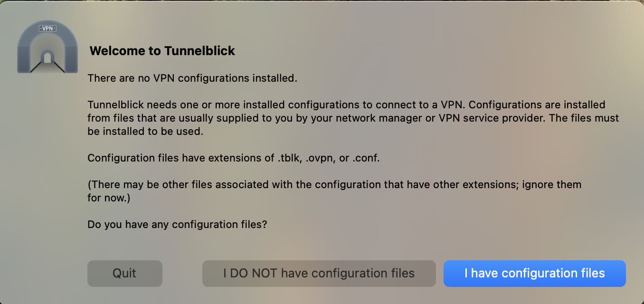Click the "be installed to be used." line
644x304 pixels.
[145, 131]
